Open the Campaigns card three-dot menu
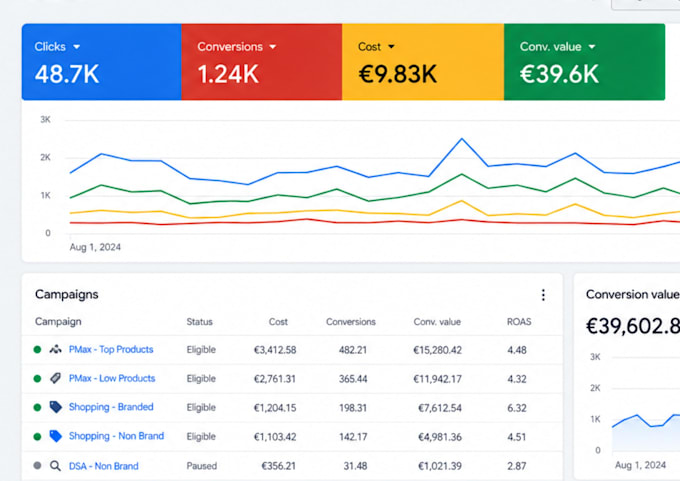Image resolution: width=680 pixels, height=481 pixels. click(x=543, y=295)
